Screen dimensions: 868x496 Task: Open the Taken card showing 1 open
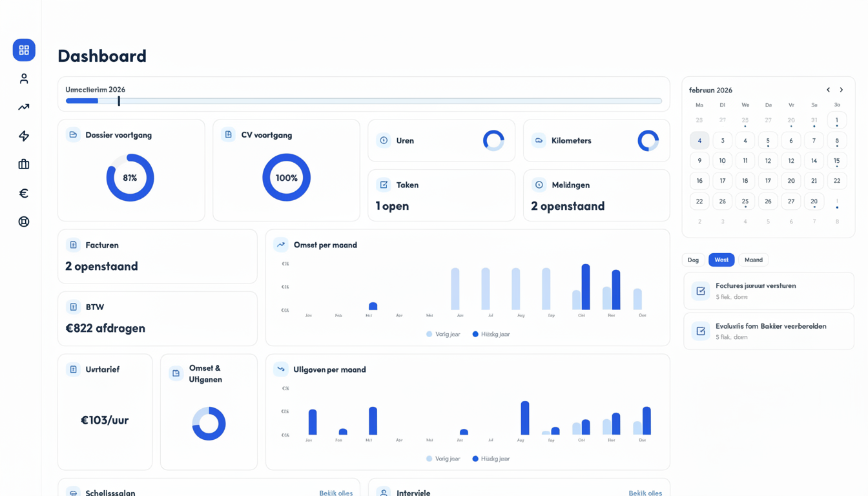pos(441,195)
